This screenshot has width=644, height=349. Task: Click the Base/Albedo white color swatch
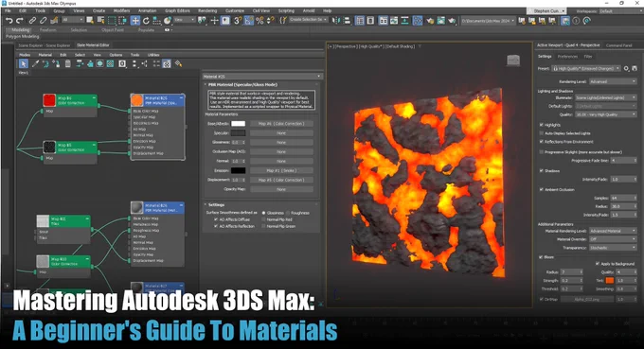click(x=239, y=124)
